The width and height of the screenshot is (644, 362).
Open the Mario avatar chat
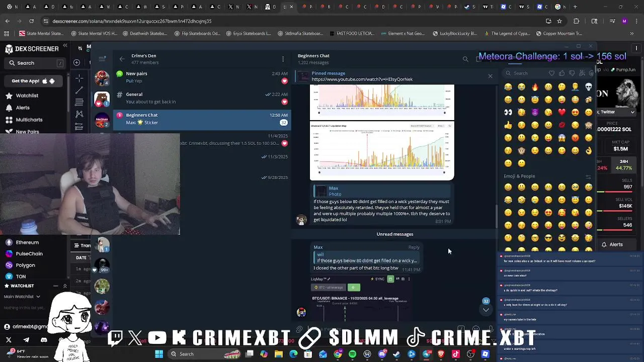coord(102,78)
